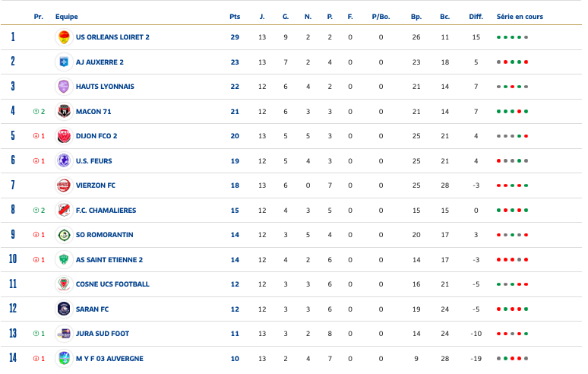The image size is (588, 374).
Task: Click the Pts column header
Action: [235, 17]
